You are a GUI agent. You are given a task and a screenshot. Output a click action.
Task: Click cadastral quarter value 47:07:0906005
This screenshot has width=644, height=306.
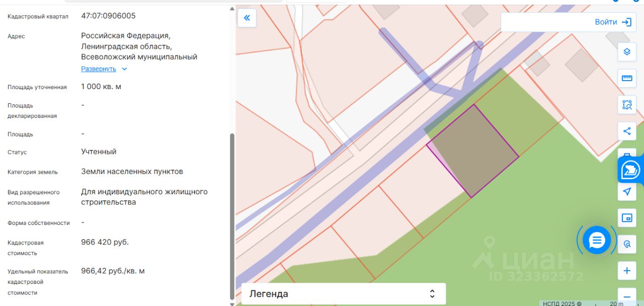click(108, 16)
